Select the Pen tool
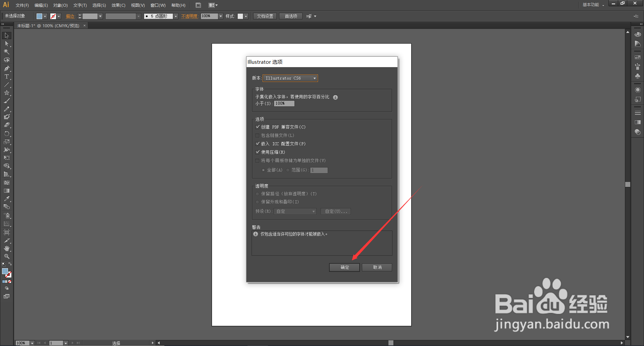The width and height of the screenshot is (644, 346). (7, 68)
